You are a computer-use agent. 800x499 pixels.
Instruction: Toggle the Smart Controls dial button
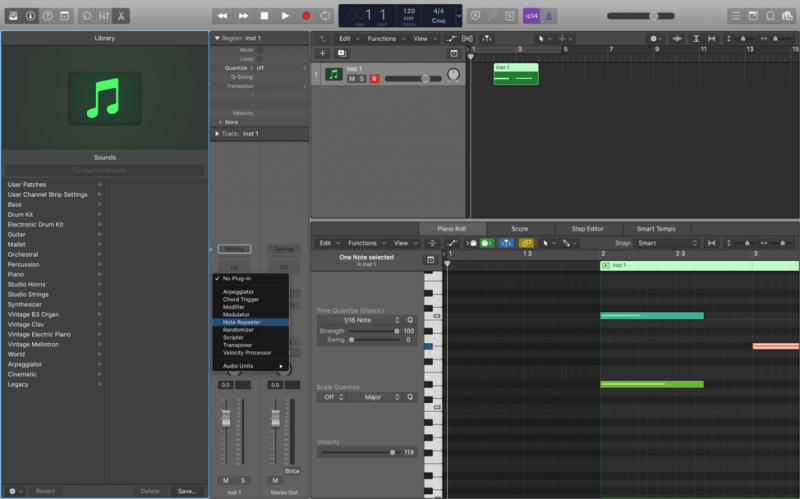[87, 16]
